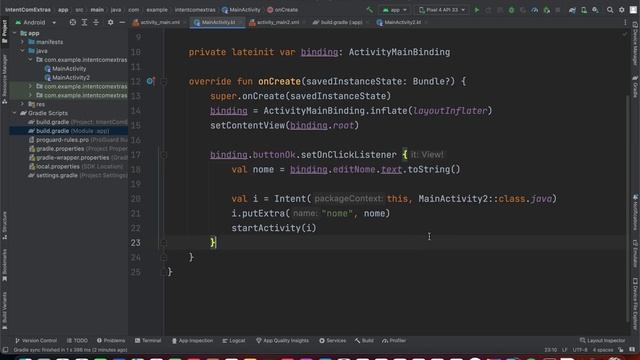Viewport: 640px width, 360px height.
Task: Open the Logcat tool window
Action: click(x=234, y=340)
